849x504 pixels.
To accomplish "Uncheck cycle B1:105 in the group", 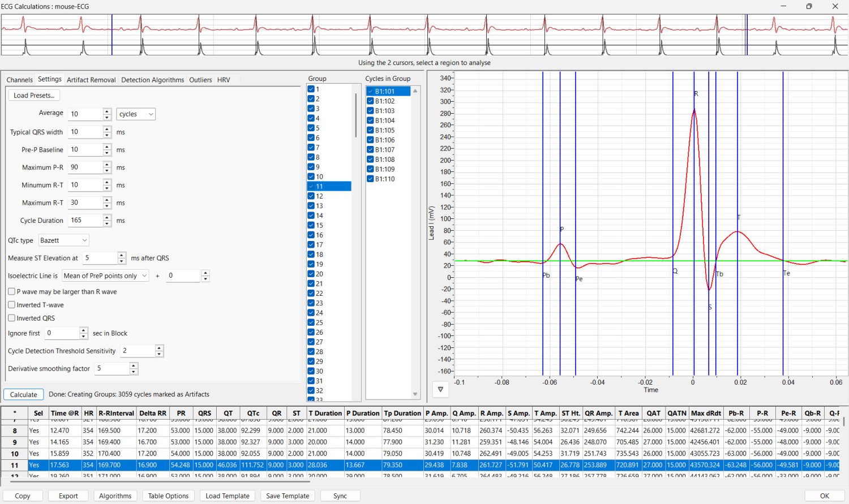I will coord(370,130).
